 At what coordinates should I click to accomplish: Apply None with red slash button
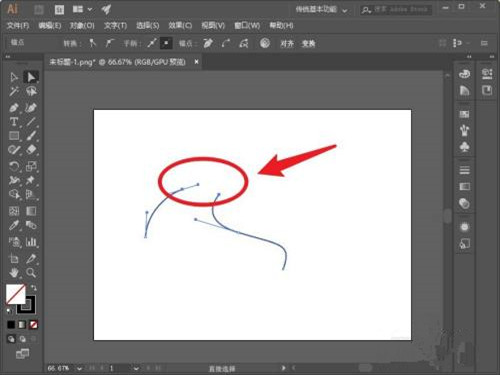coord(33,324)
